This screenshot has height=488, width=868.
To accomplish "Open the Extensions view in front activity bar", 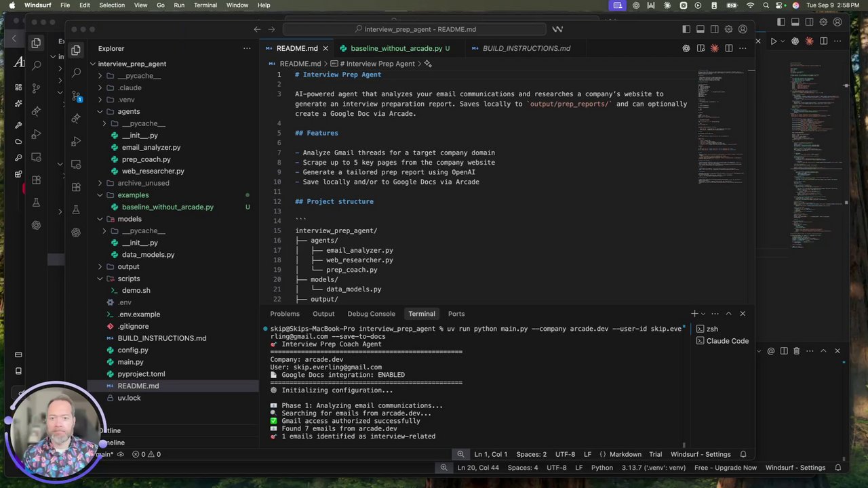I will click(x=76, y=187).
